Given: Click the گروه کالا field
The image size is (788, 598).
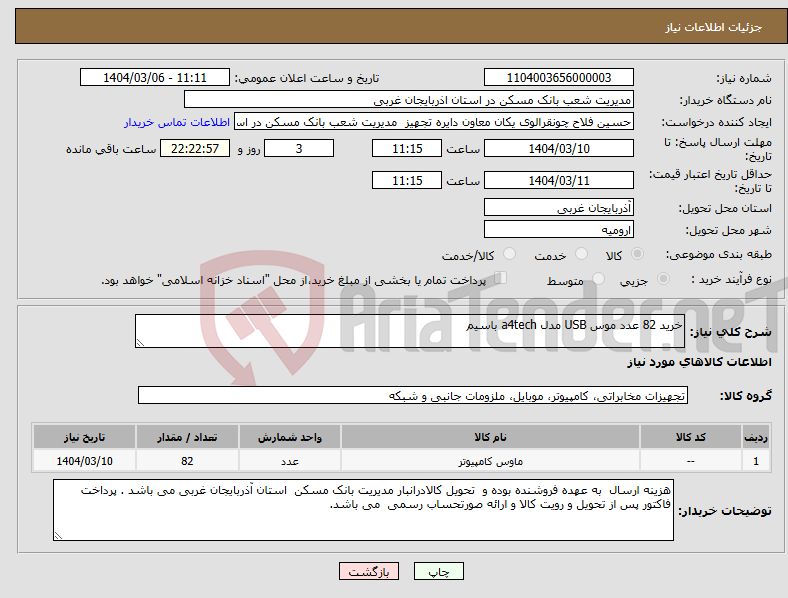Looking at the screenshot, I should point(413,395).
